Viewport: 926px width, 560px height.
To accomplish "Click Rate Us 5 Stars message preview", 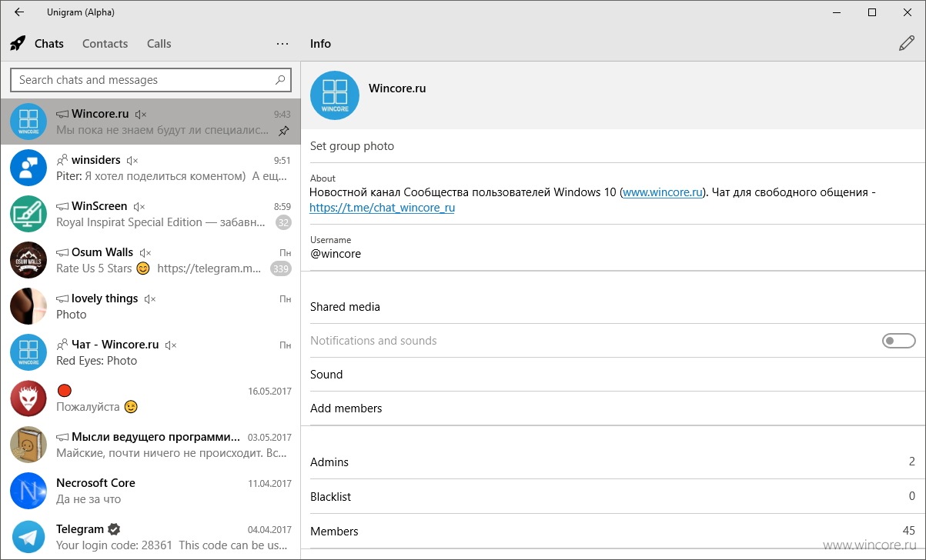I will tap(159, 268).
